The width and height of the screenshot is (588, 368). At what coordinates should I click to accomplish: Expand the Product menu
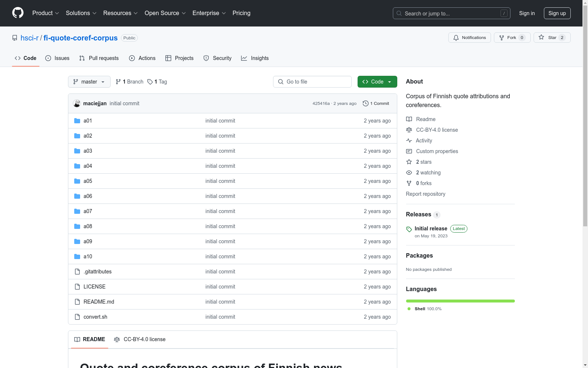46,13
